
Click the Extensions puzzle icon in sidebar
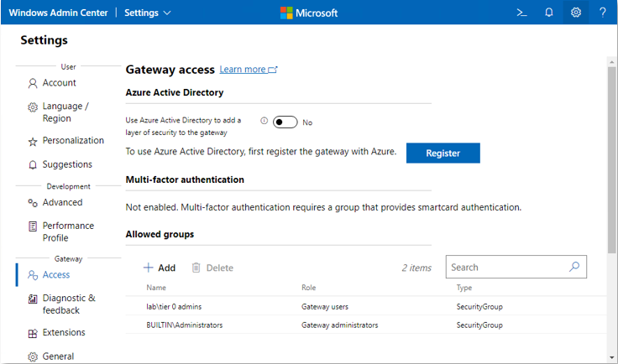(33, 333)
